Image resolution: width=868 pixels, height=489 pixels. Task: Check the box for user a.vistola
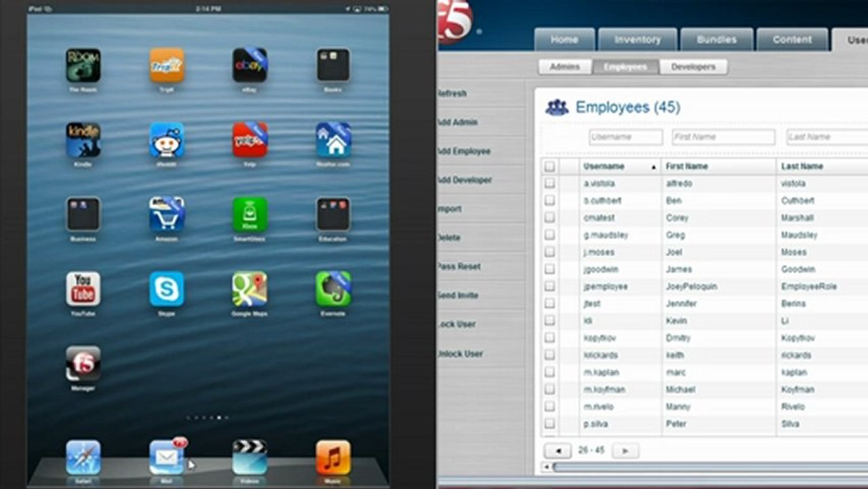pyautogui.click(x=550, y=183)
